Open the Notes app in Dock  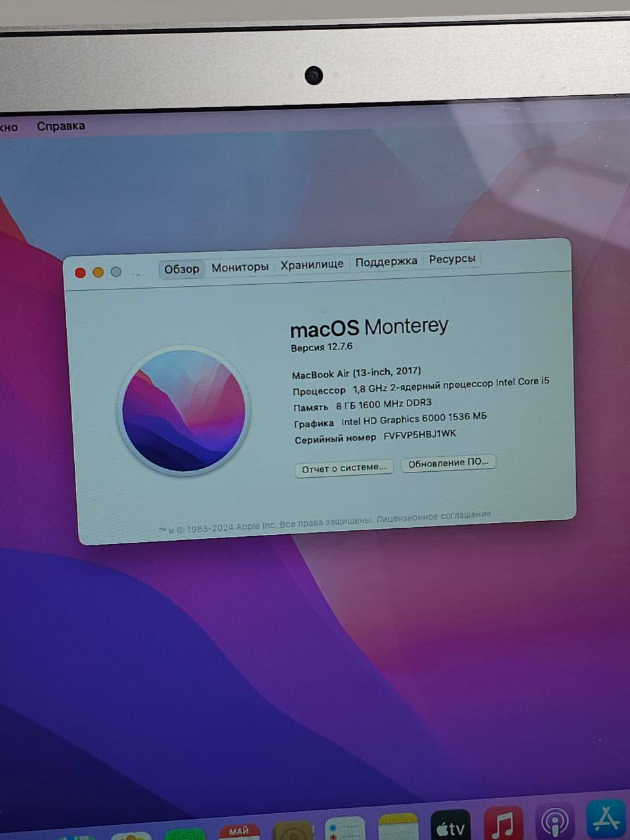[x=398, y=828]
